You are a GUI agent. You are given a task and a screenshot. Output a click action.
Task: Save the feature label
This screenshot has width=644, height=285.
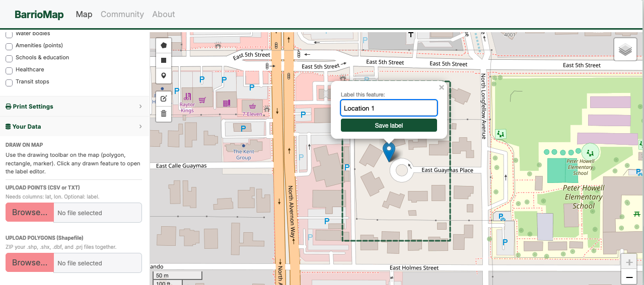(389, 125)
